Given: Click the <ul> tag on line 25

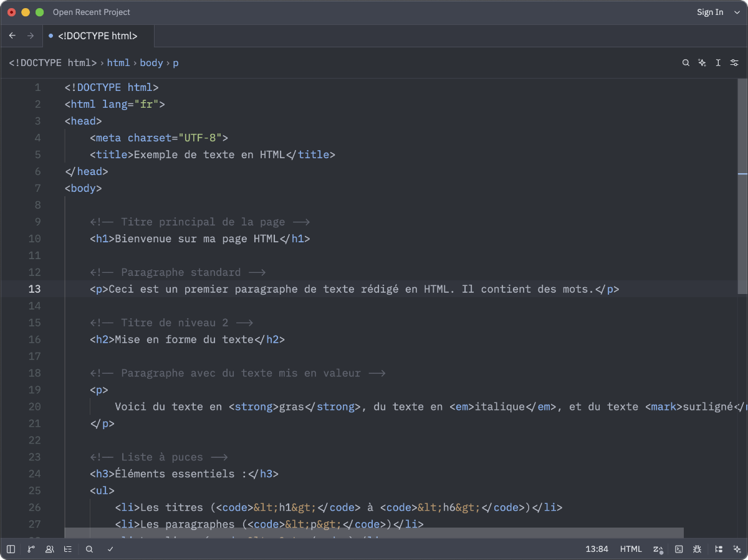Looking at the screenshot, I should [102, 491].
